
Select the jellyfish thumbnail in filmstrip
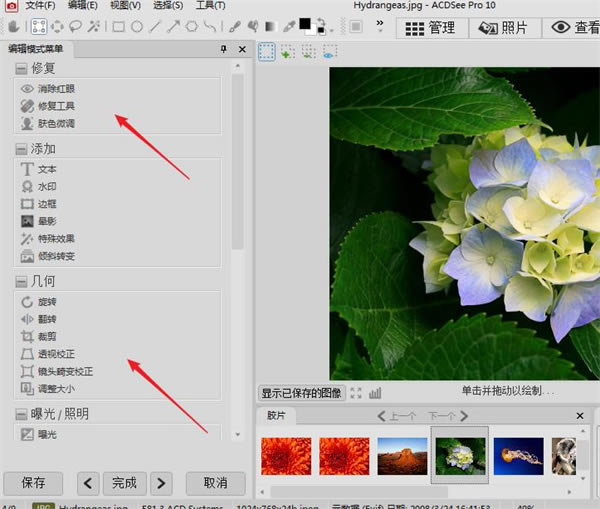[x=518, y=456]
